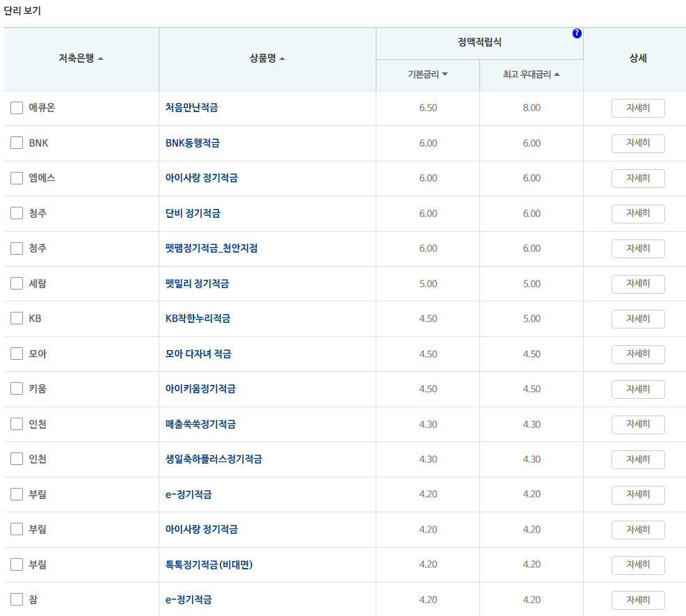This screenshot has height=616, width=686.
Task: Tick checkbox for 부림 아이사랑 정기적금 row
Action: [x=17, y=529]
